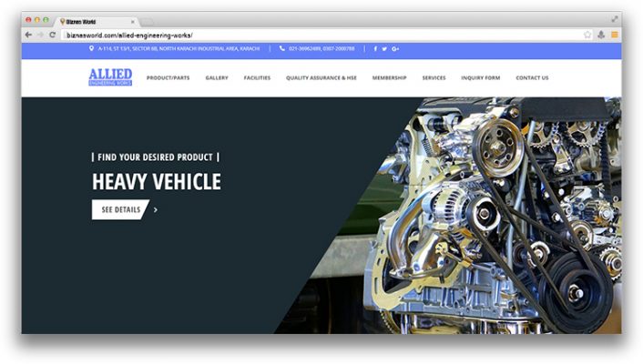643x364 pixels.
Task: Click the See Details button
Action: pos(120,209)
